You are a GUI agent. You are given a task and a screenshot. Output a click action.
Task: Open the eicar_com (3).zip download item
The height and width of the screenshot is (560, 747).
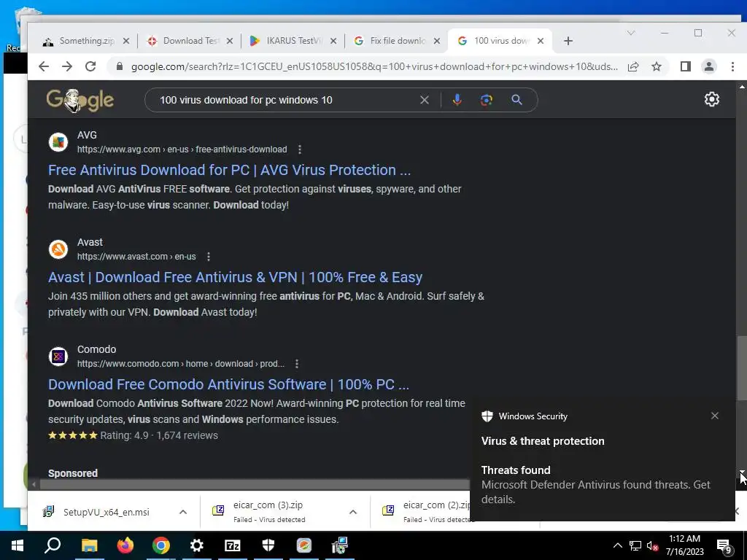click(269, 513)
